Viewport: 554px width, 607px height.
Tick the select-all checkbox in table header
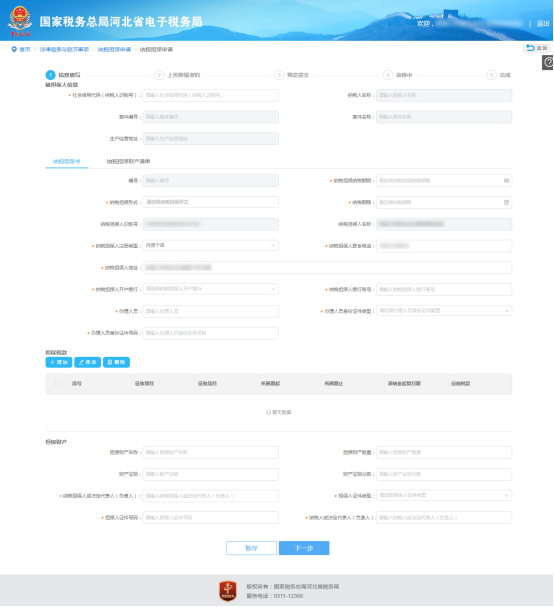click(x=57, y=384)
